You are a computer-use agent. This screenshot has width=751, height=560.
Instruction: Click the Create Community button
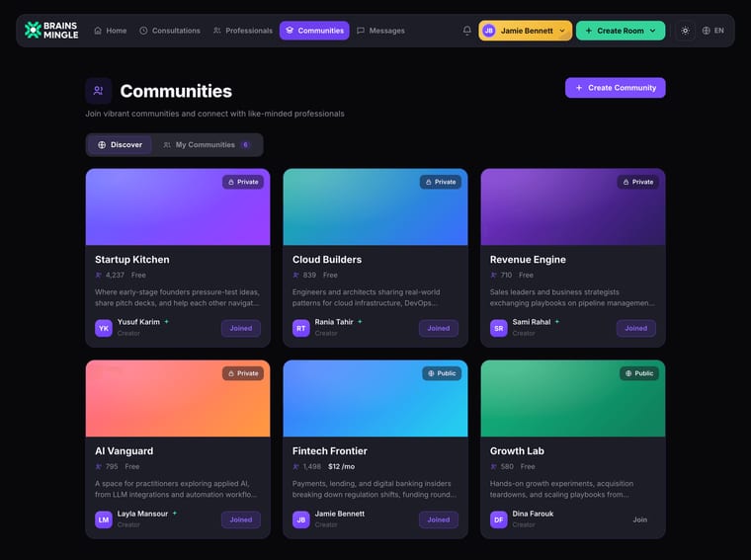pyautogui.click(x=615, y=88)
